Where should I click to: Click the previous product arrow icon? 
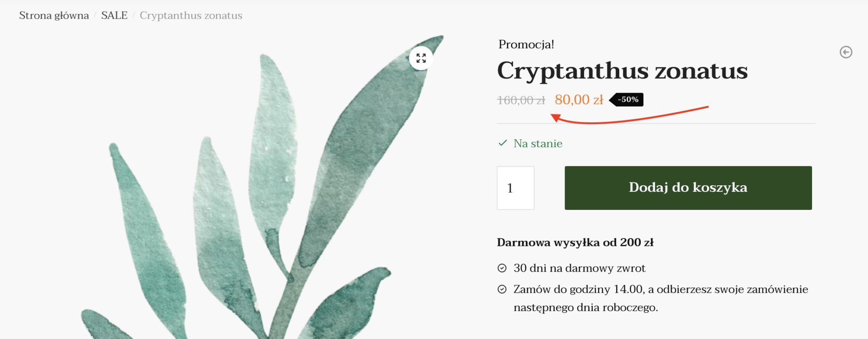tap(846, 52)
